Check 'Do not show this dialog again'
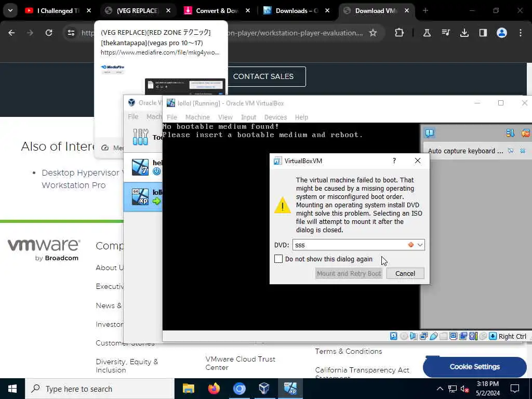Image resolution: width=532 pixels, height=399 pixels. pos(278,259)
